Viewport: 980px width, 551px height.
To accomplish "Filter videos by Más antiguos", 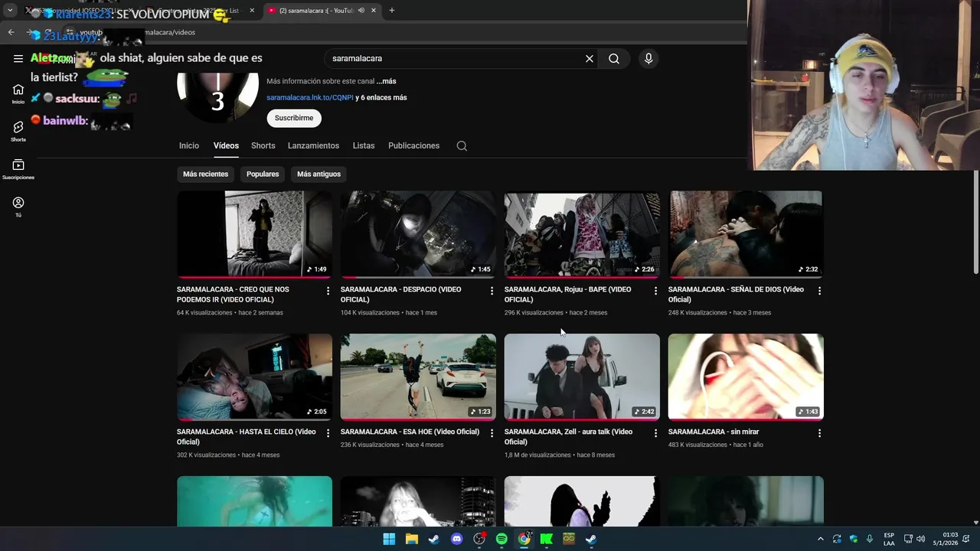I will point(318,174).
